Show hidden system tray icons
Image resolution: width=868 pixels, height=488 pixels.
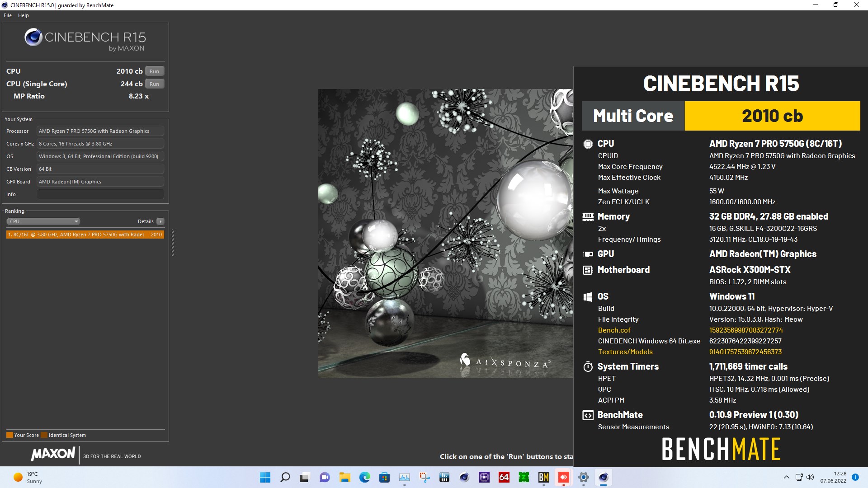pos(787,477)
